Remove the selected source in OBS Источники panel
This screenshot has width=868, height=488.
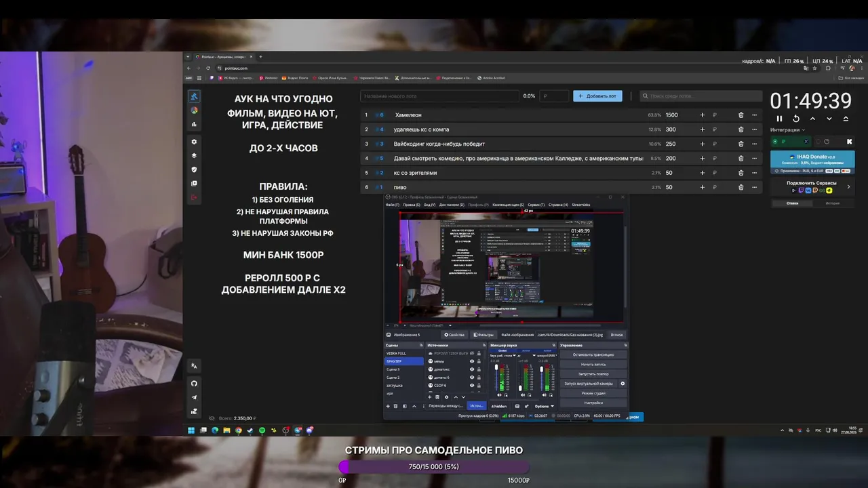437,396
